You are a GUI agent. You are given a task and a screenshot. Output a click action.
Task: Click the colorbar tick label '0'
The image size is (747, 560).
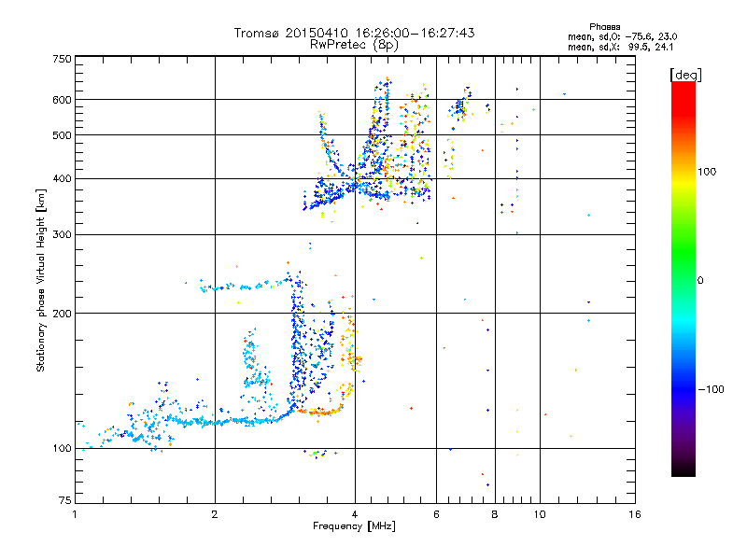coord(700,280)
